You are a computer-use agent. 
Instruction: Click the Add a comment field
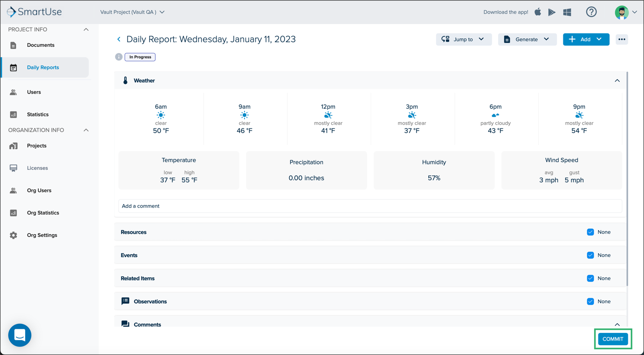point(370,206)
